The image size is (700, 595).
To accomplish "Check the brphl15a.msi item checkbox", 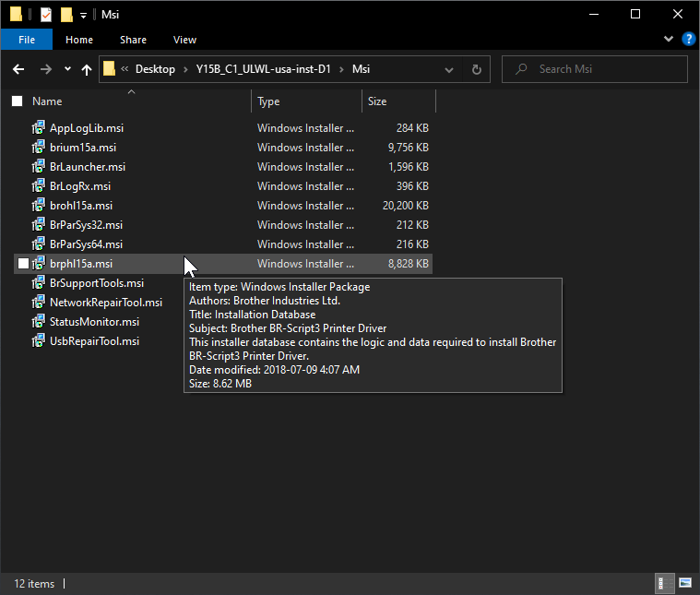I will click(23, 264).
